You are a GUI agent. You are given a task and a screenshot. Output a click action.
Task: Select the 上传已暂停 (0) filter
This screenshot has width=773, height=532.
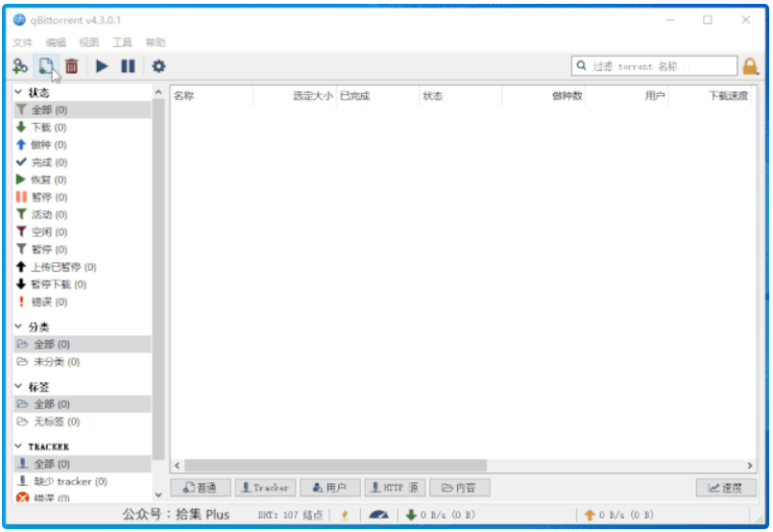point(83,267)
